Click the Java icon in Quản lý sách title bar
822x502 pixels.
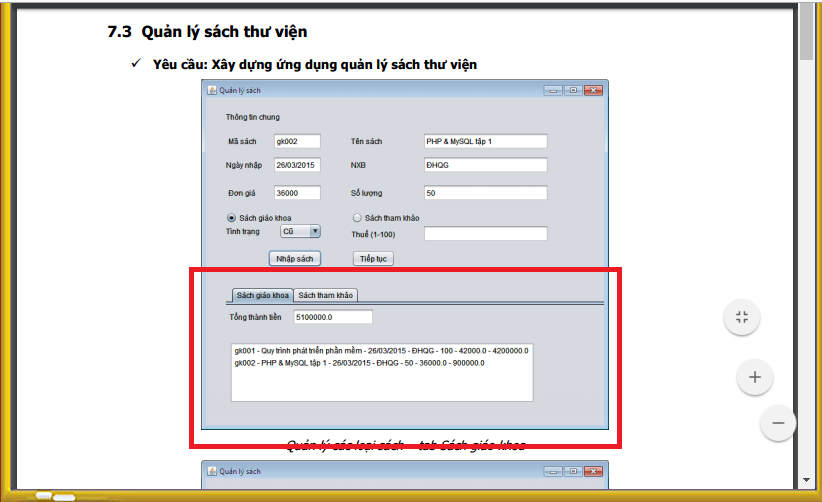click(212, 90)
